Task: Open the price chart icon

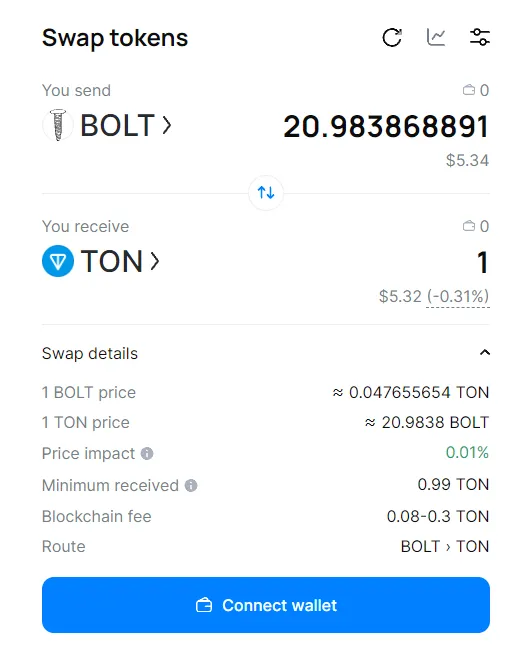Action: point(436,37)
